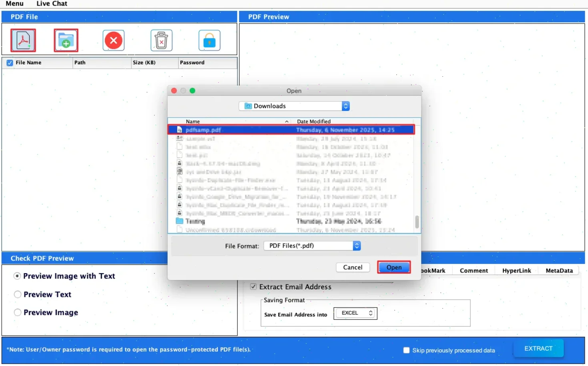Close the Open dialog with red button
The height and width of the screenshot is (366, 588).
(174, 91)
